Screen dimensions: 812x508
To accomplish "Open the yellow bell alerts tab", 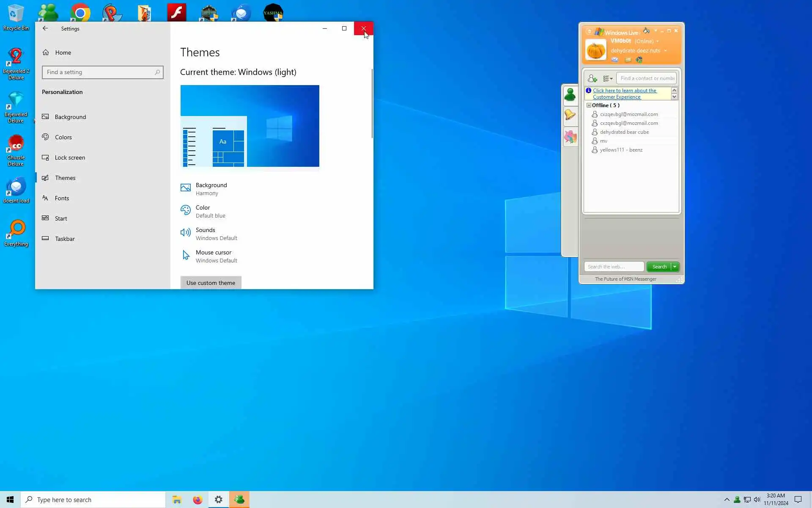I will [x=570, y=115].
